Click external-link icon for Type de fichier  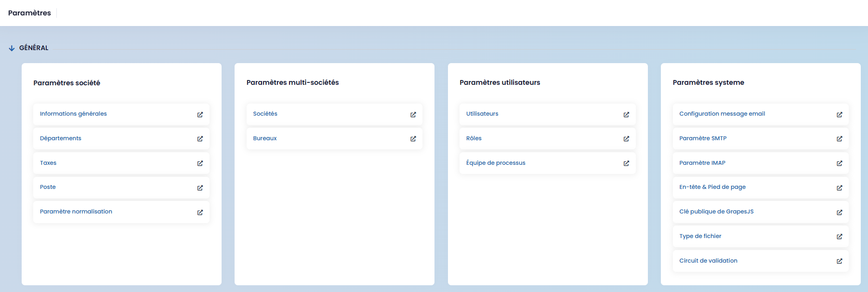839,237
